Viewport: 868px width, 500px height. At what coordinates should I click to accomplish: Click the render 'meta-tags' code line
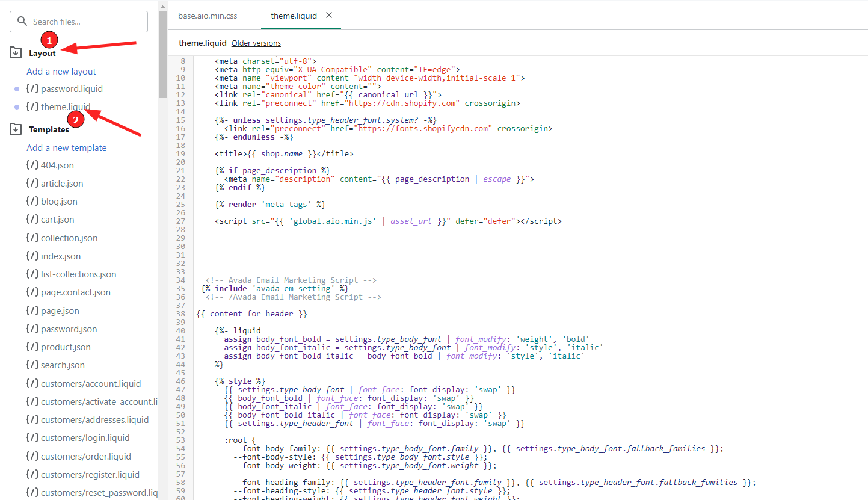(270, 204)
